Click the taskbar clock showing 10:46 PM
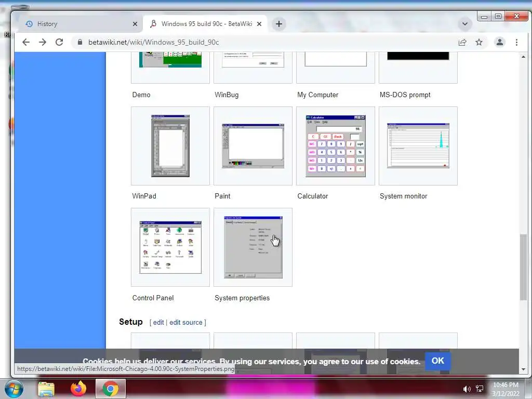The image size is (532, 399). tap(506, 389)
